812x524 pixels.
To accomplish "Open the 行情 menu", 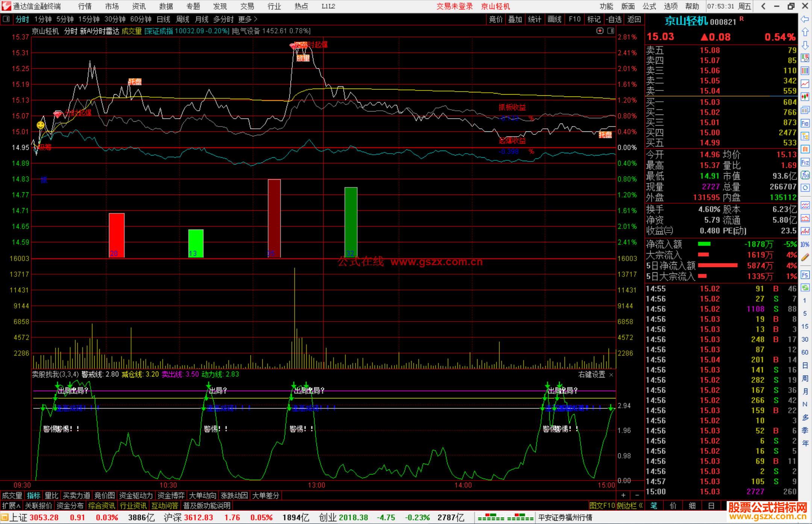I will [85, 6].
